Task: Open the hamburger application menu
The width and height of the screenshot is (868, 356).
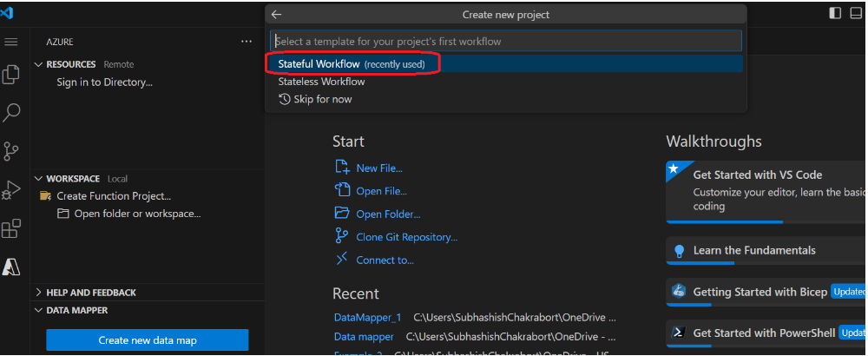Action: tap(11, 42)
